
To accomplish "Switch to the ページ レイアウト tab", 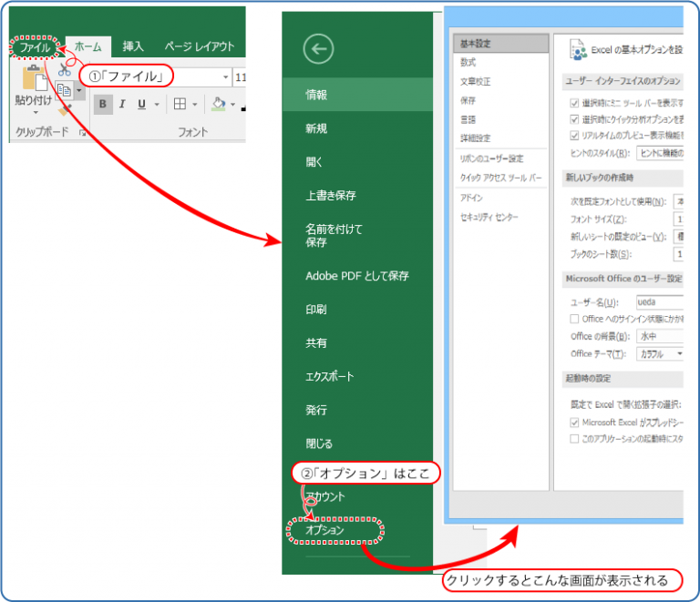I will (x=199, y=46).
